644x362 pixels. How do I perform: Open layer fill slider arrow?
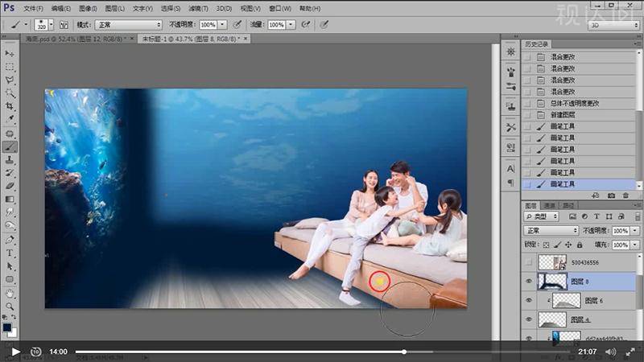pos(634,245)
